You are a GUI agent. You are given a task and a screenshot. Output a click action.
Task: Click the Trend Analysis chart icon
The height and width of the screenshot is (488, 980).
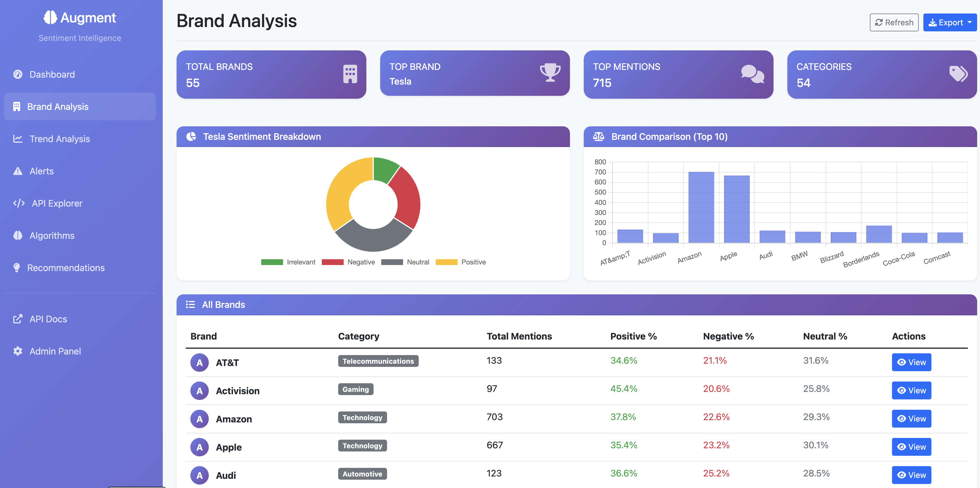tap(18, 139)
